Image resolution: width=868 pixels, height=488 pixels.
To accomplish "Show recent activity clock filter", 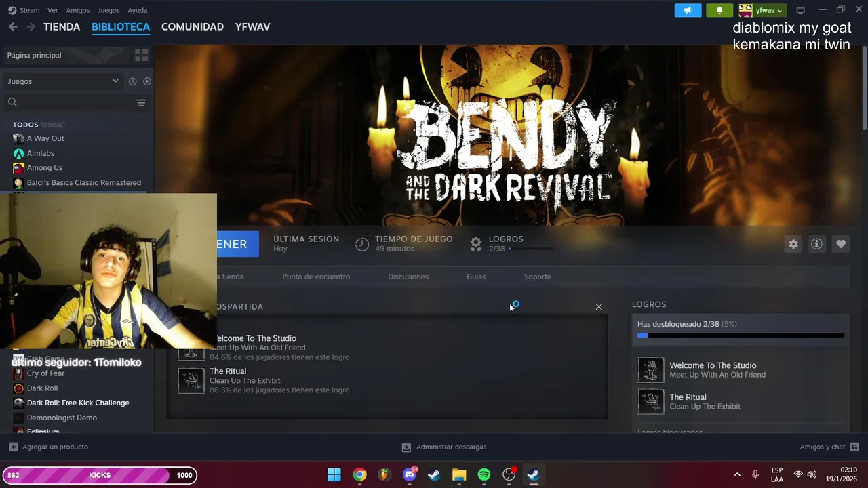I will 132,81.
